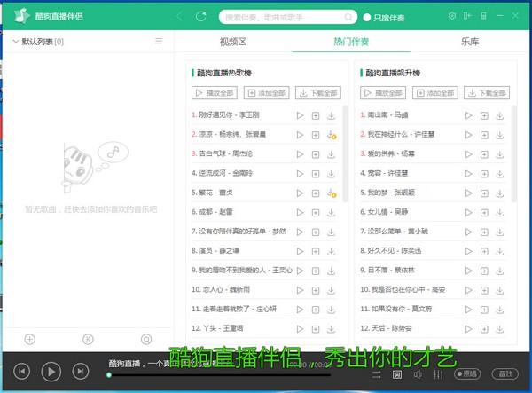Image resolution: width=532 pixels, height=393 pixels.
Task: Play the current track
Action: point(51,372)
